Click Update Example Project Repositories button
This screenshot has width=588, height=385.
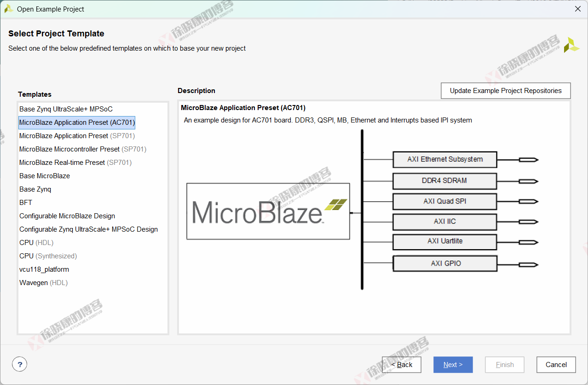click(x=506, y=91)
